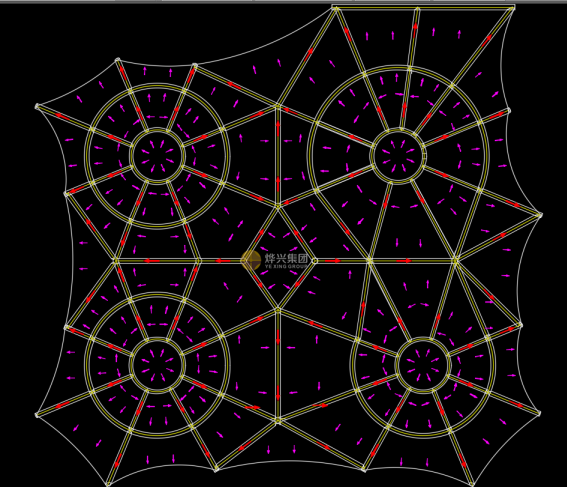The width and height of the screenshot is (567, 487).
Task: Select the bottom vertex of the central diamond
Action: pyautogui.click(x=278, y=310)
